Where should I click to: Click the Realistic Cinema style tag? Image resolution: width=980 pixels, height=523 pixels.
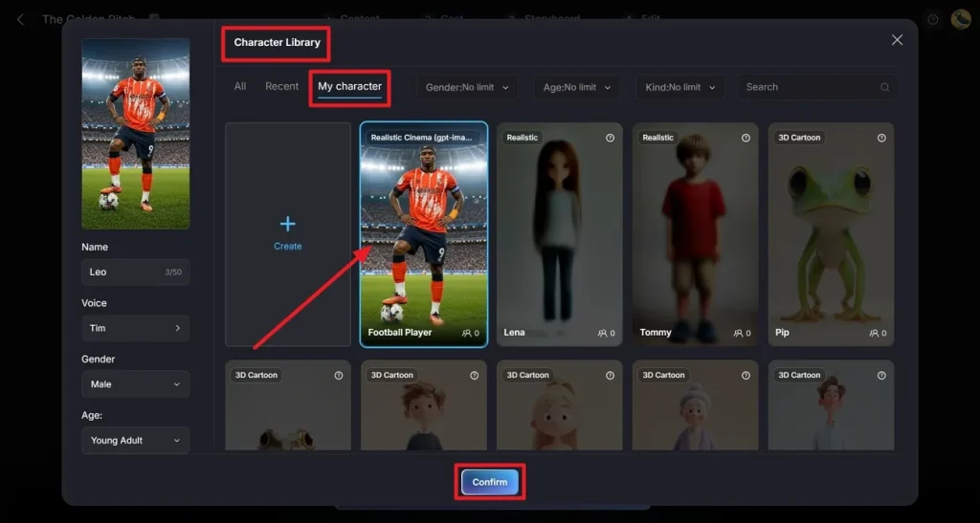[x=422, y=138]
